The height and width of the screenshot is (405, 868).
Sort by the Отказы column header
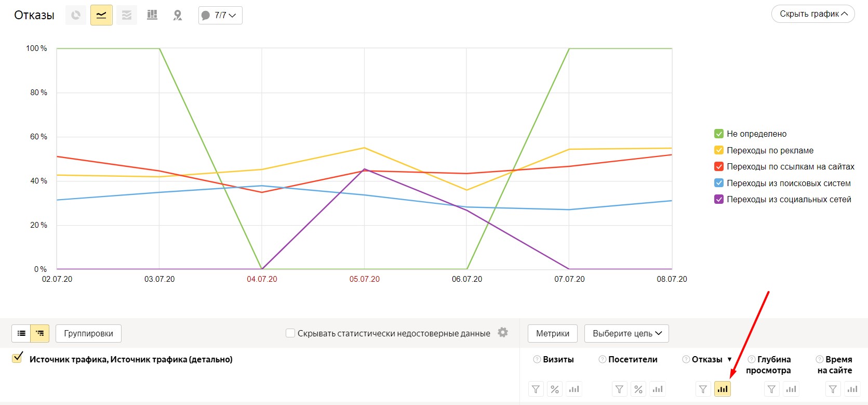click(706, 359)
